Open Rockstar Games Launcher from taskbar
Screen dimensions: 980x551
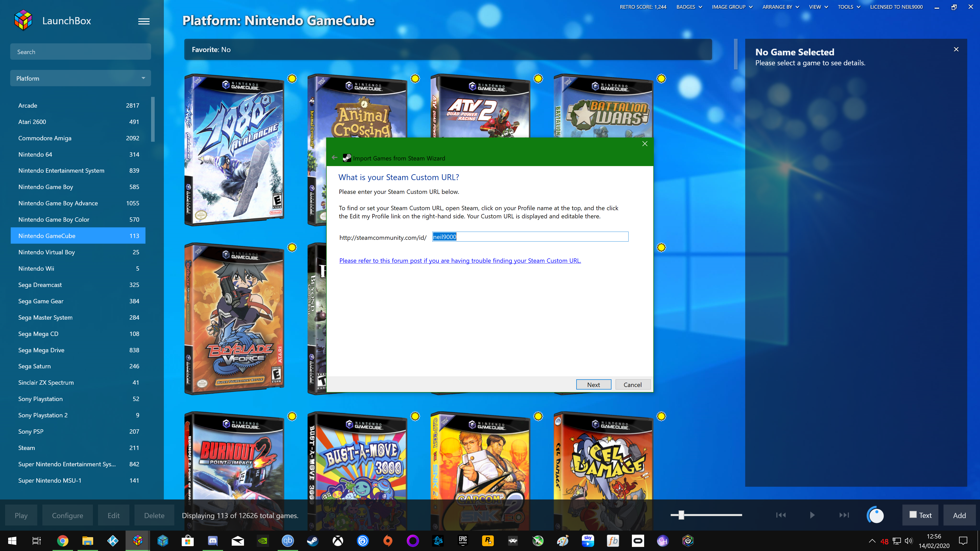488,541
